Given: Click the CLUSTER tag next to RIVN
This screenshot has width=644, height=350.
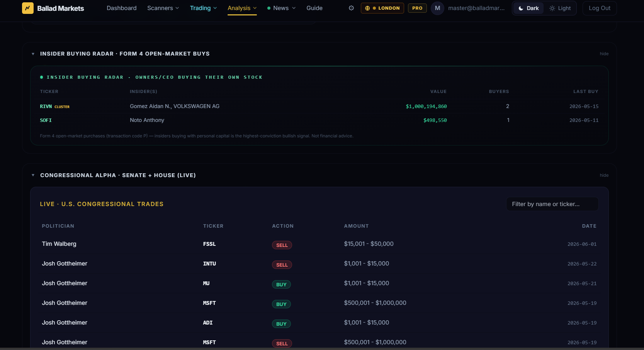Looking at the screenshot, I should (62, 107).
